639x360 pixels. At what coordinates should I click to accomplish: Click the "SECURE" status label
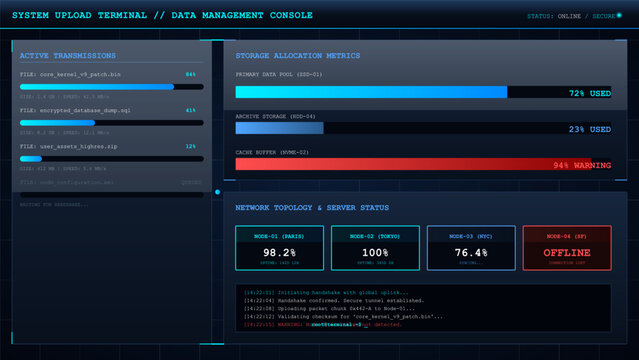tap(604, 16)
